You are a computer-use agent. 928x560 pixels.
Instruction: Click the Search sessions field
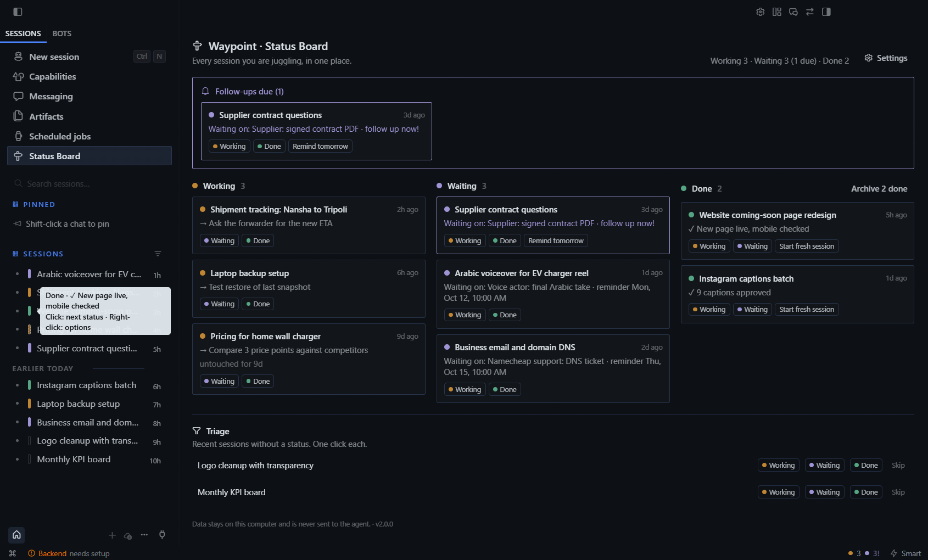pyautogui.click(x=90, y=183)
